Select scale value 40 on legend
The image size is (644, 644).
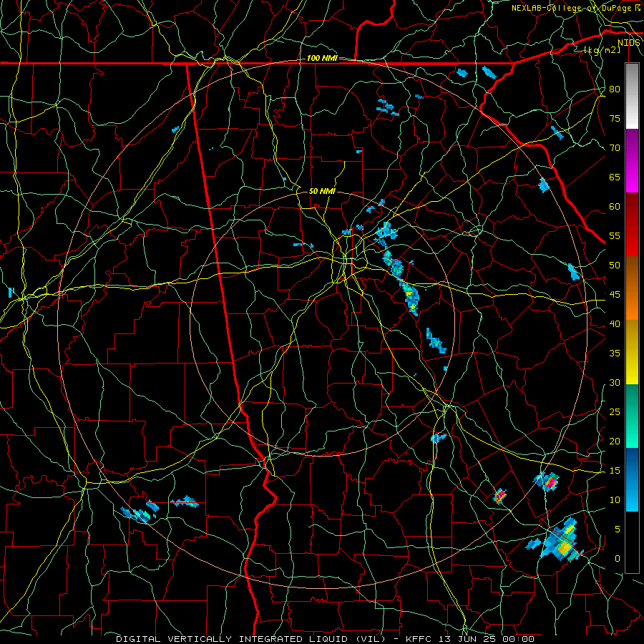click(615, 323)
